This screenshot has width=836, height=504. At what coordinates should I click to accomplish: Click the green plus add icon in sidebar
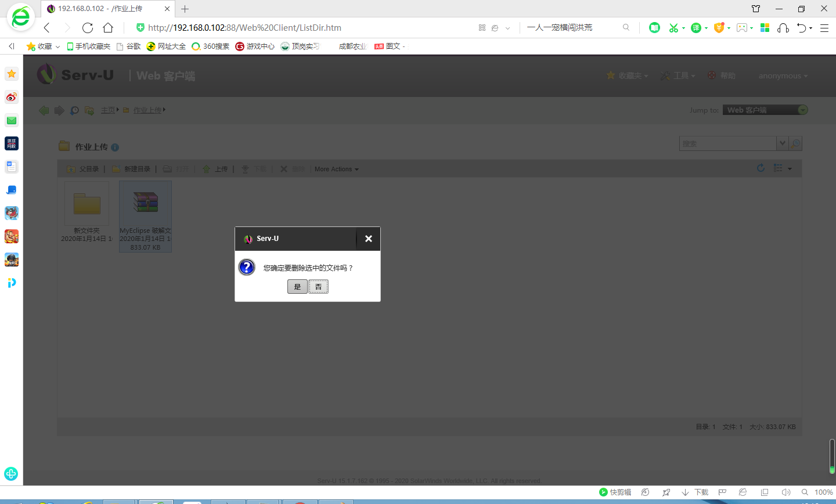(11, 474)
